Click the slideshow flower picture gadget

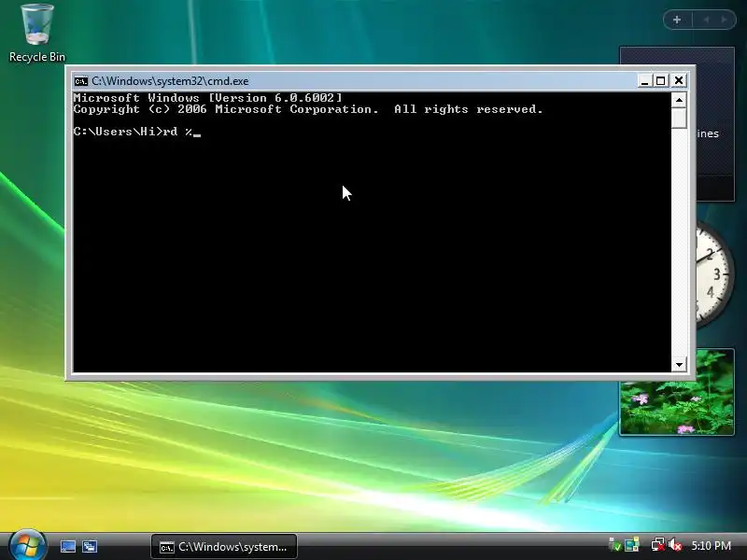(676, 408)
